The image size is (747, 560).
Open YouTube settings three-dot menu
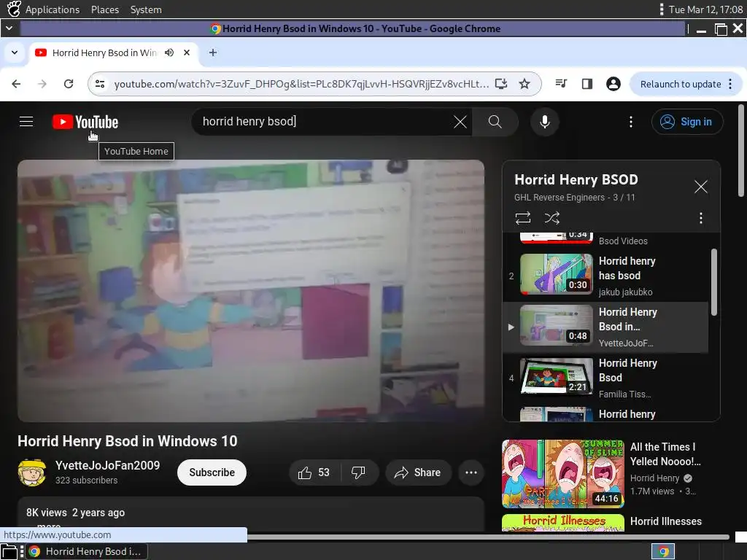pos(631,122)
